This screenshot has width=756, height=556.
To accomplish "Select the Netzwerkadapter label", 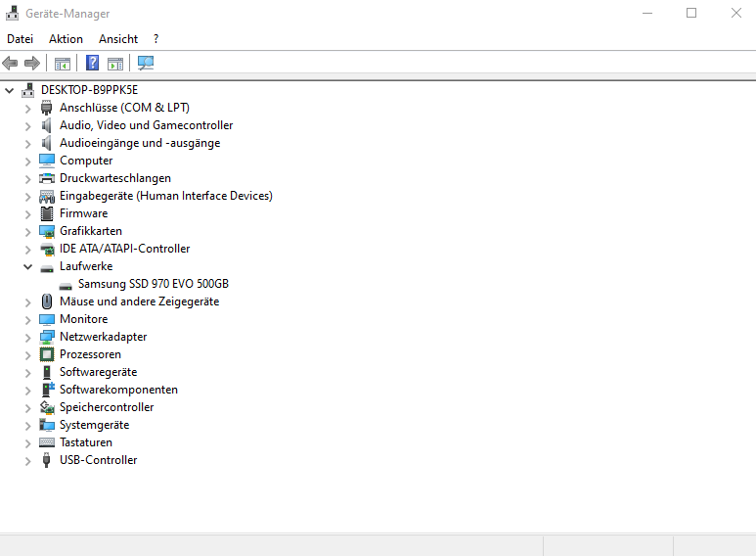I will (103, 337).
